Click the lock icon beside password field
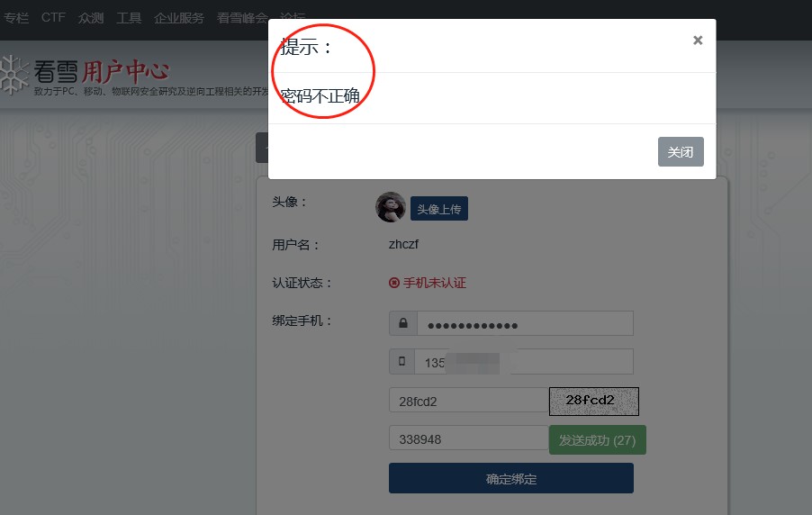This screenshot has width=812, height=515. point(403,323)
